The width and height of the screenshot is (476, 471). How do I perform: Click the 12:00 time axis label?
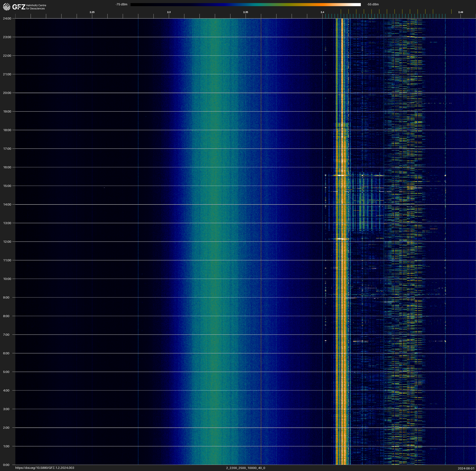7,242
